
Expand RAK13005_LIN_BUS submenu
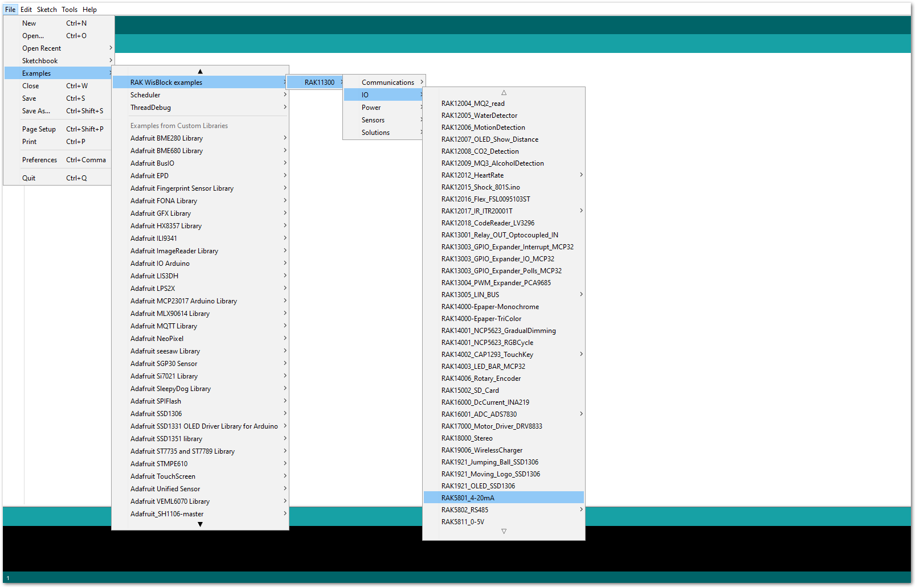tap(504, 295)
